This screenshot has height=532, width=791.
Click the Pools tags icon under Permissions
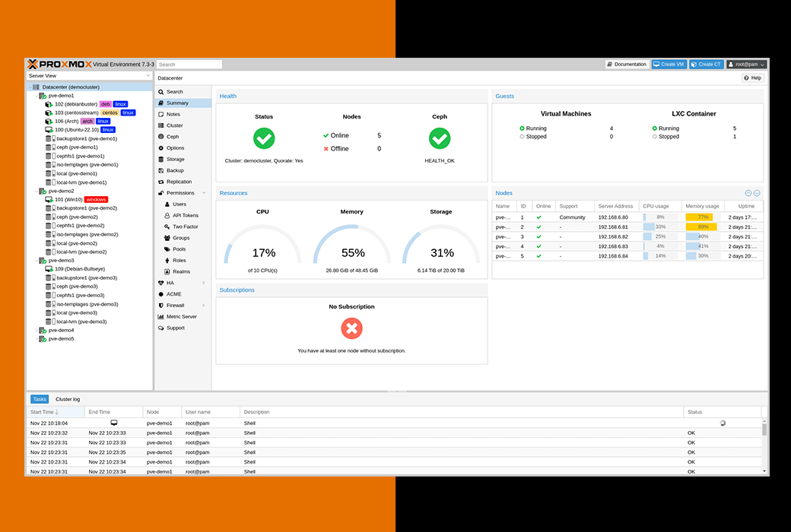(167, 249)
